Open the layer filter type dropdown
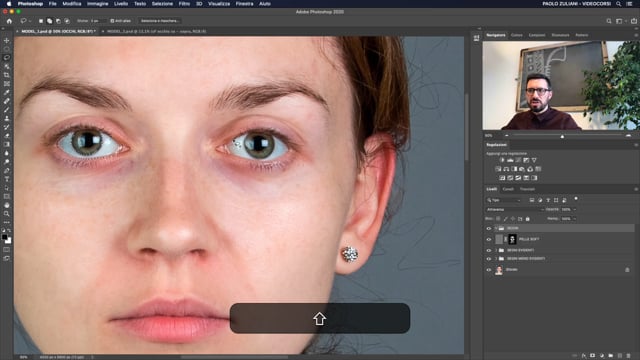Image resolution: width=640 pixels, height=360 pixels. pyautogui.click(x=504, y=200)
